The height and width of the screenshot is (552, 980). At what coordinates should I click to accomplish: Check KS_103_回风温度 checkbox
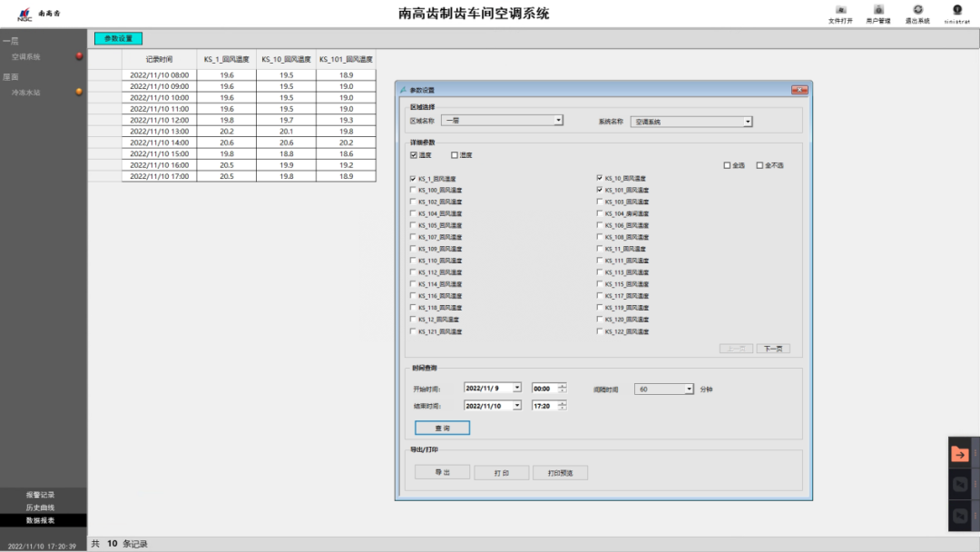(600, 202)
